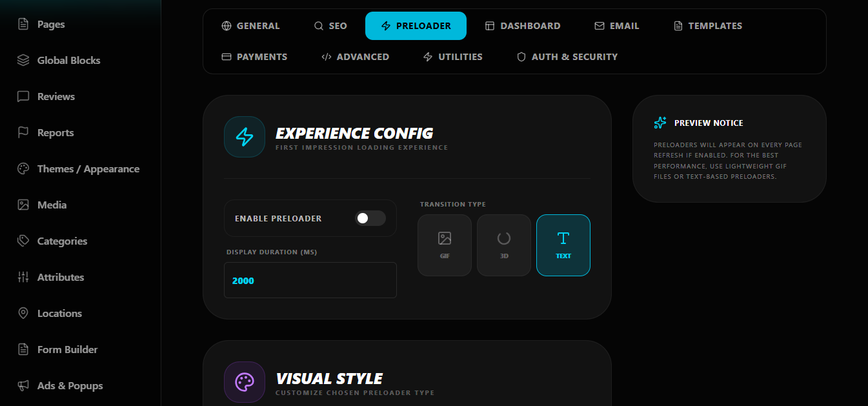Click the Global Blocks layers icon

click(23, 61)
